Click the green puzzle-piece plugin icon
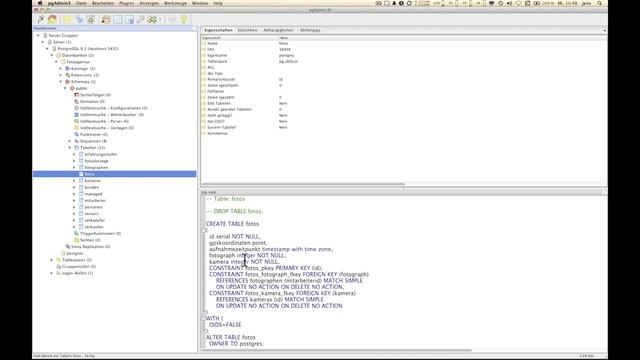640x360 pixels. tap(152, 19)
